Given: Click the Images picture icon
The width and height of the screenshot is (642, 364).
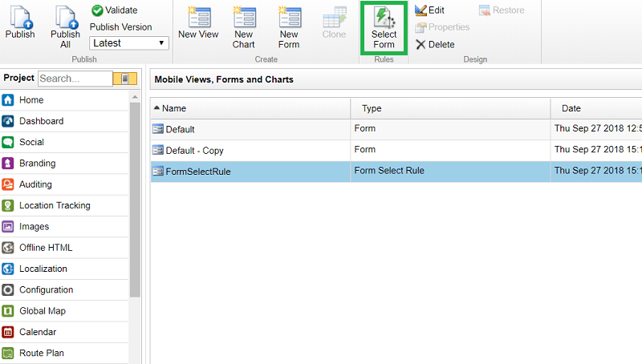Looking at the screenshot, I should (8, 227).
